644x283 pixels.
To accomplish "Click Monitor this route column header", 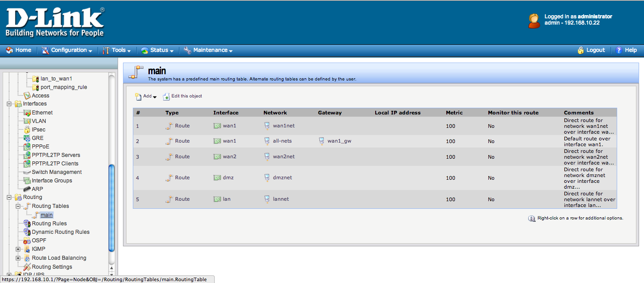I will point(513,113).
